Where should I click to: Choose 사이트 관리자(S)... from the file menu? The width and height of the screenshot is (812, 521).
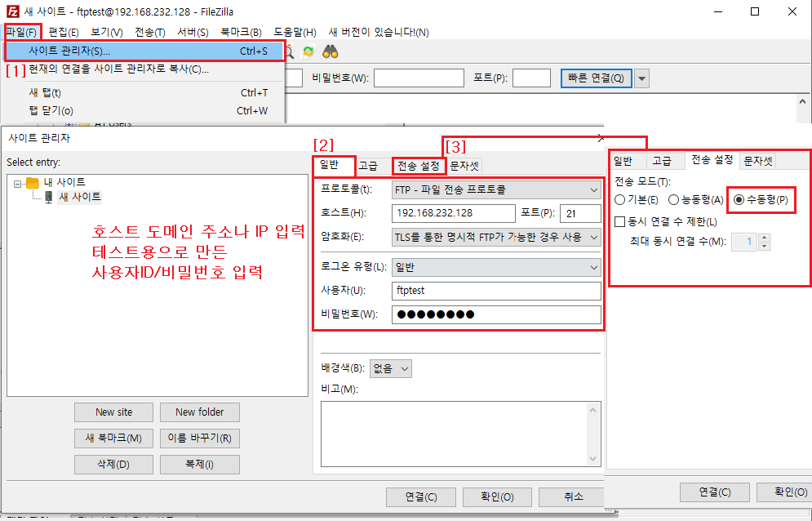point(144,51)
